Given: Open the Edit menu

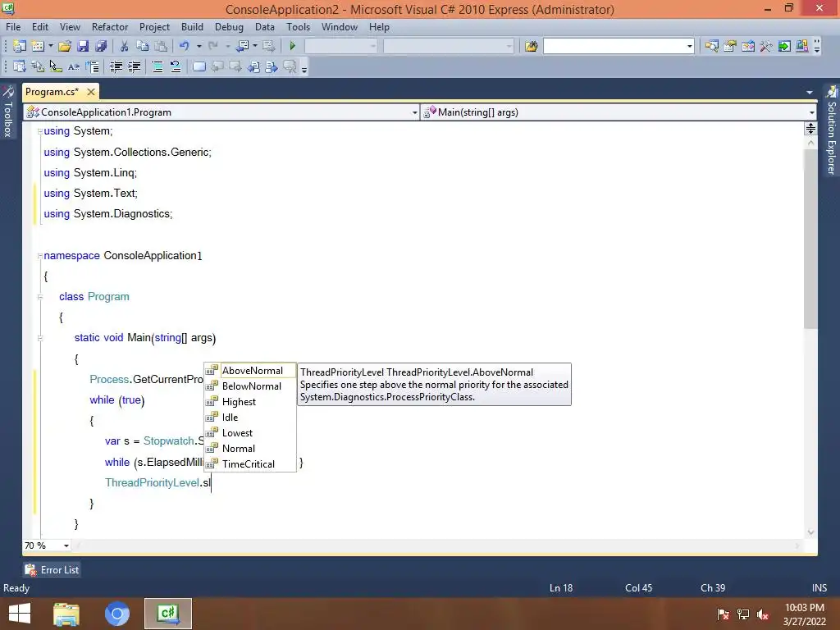Looking at the screenshot, I should pos(40,27).
